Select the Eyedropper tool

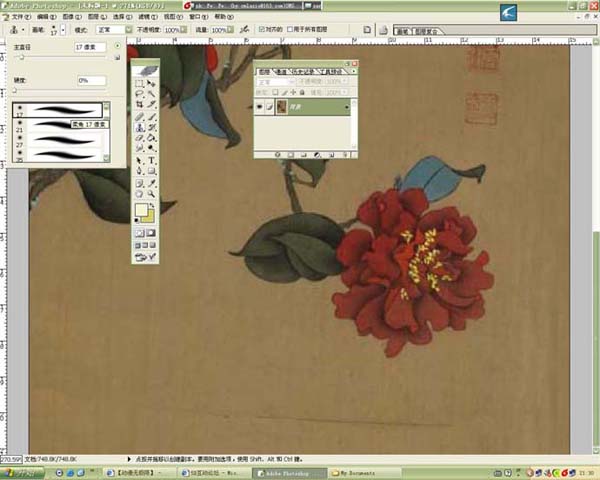[152, 184]
